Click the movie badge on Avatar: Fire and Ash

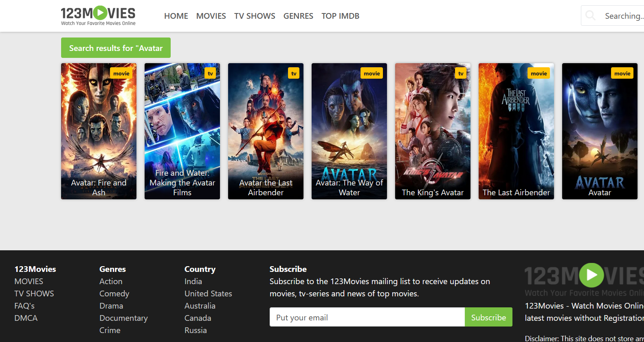pos(121,73)
